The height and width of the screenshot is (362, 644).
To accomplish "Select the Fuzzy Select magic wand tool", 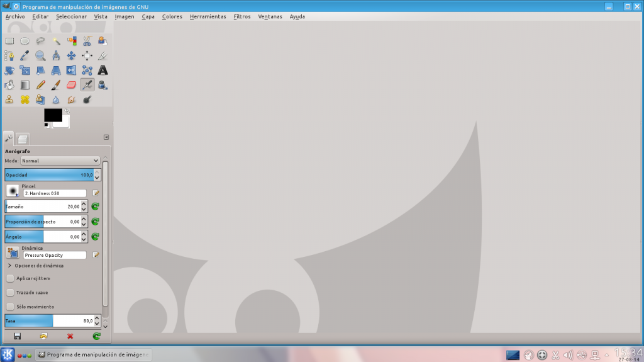I will [56, 41].
